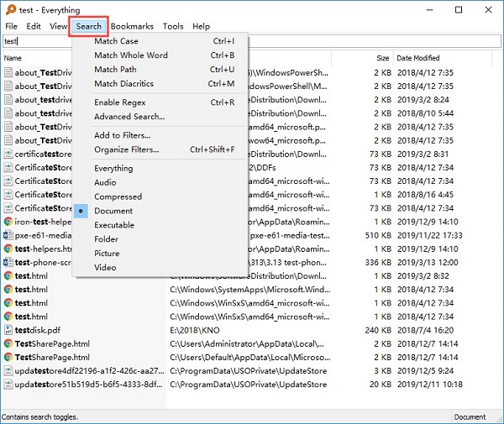
Task: Click date 2019/11/22 17:33
Action: click(430, 235)
